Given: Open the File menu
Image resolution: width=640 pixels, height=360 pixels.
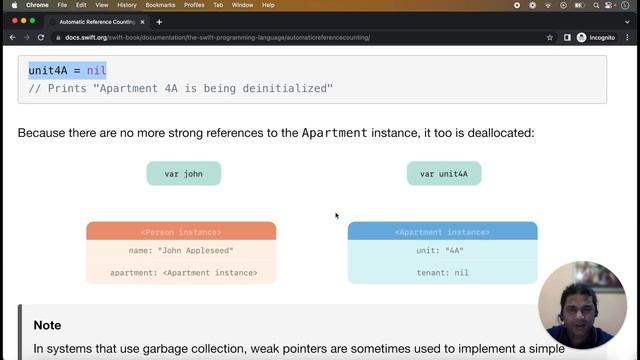Looking at the screenshot, I should (x=62, y=5).
